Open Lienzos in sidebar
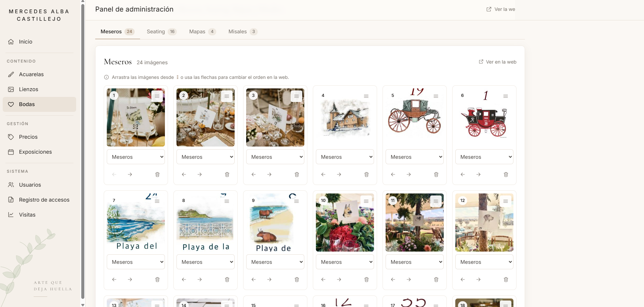Screen dimensions: 644x307 point(39,89)
